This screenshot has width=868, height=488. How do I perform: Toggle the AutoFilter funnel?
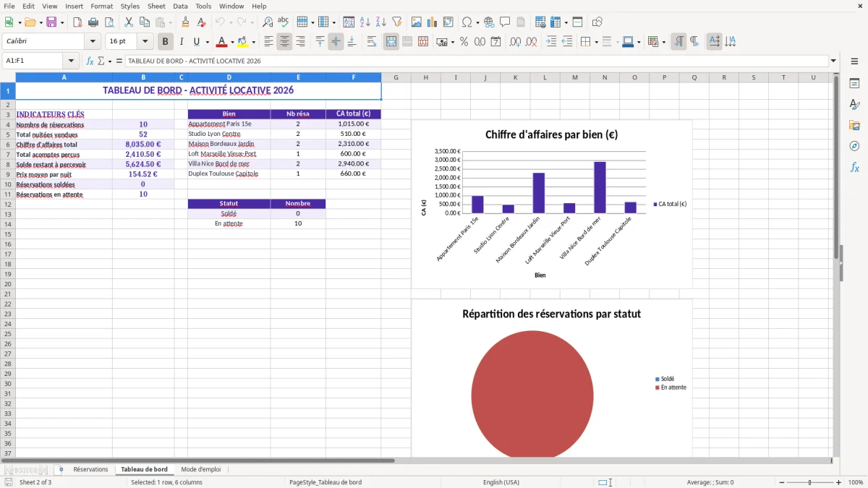pyautogui.click(x=396, y=22)
